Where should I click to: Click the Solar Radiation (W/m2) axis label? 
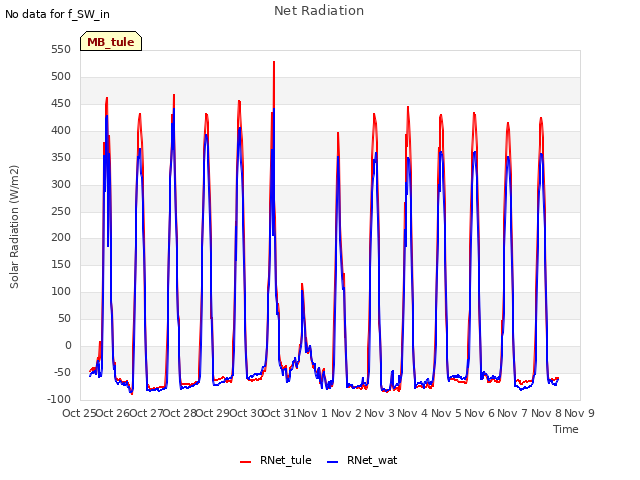(14, 227)
